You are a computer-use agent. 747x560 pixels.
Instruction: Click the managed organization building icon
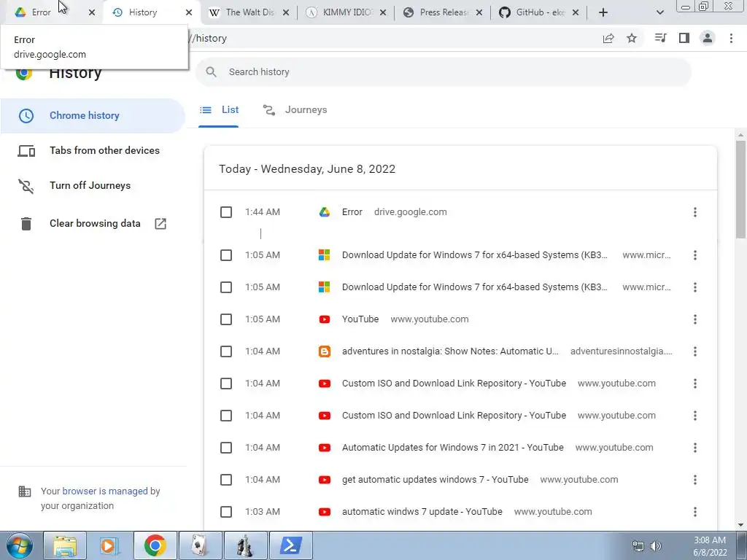24,491
